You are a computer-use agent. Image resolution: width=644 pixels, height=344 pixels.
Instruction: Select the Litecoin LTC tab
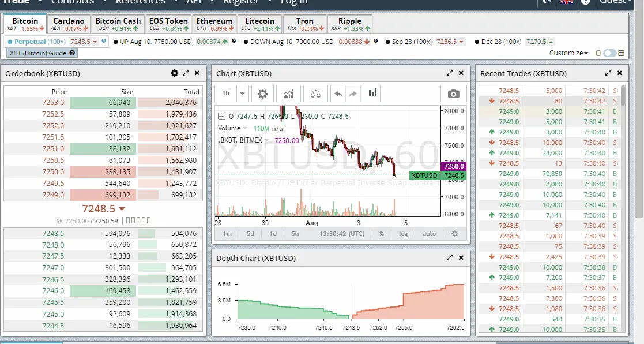(259, 24)
